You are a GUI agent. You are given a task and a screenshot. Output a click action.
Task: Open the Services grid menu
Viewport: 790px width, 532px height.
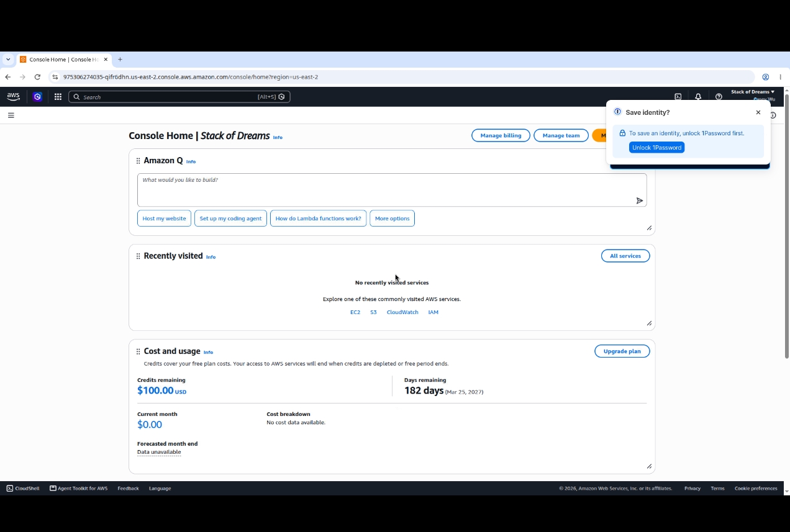58,97
